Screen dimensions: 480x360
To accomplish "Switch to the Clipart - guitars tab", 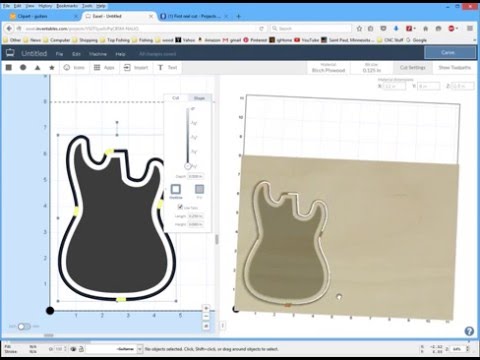I will click(x=43, y=16).
